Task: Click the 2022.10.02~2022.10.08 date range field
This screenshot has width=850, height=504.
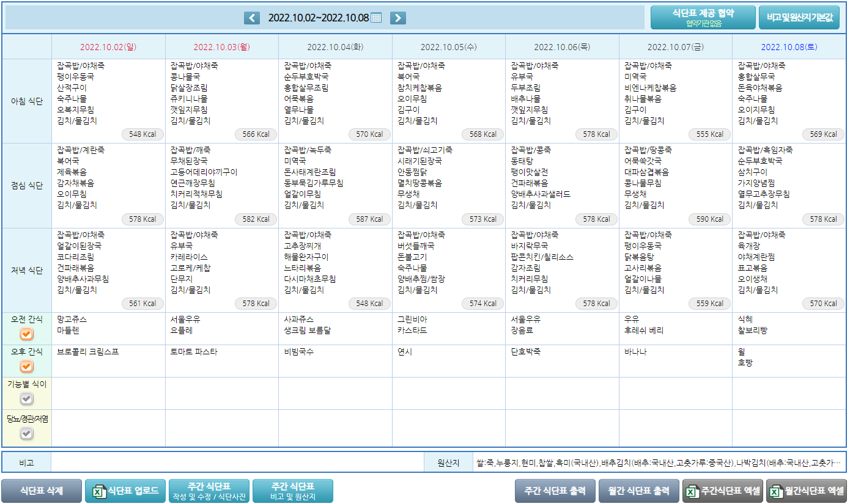Action: (x=318, y=18)
